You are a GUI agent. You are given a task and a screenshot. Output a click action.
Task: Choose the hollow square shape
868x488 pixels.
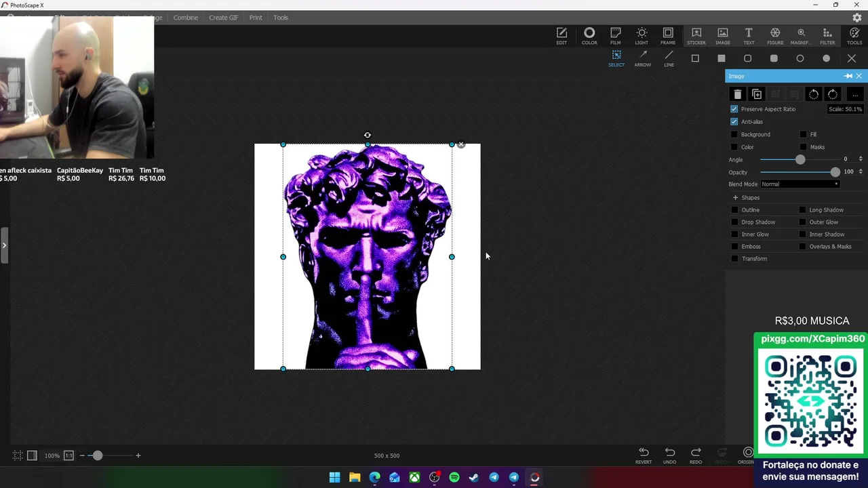pos(695,58)
